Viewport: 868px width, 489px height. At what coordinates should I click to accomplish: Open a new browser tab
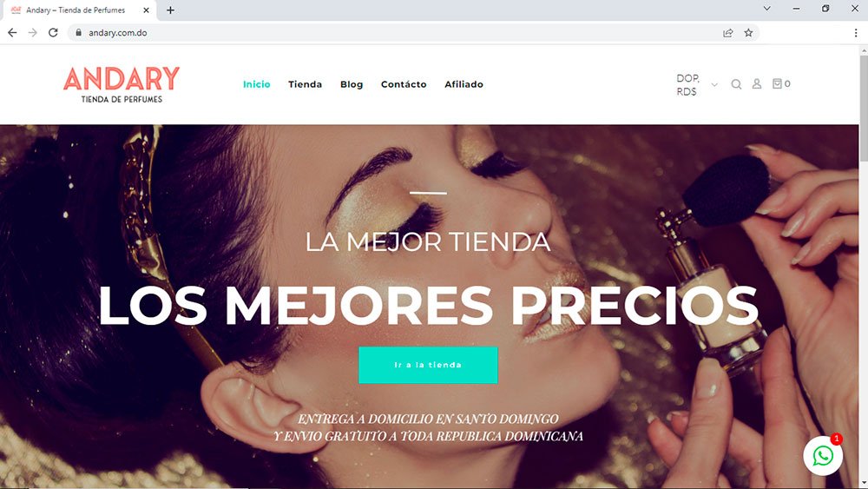coord(170,10)
